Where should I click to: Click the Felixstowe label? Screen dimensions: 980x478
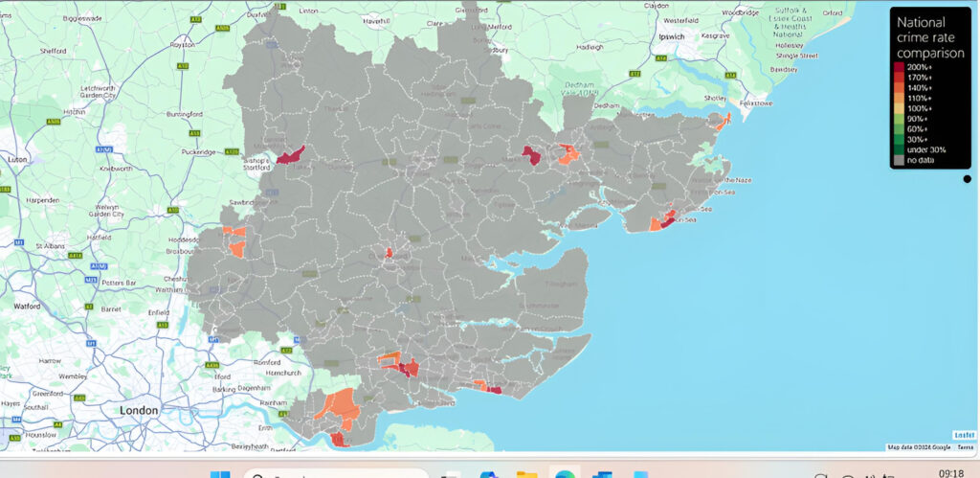click(x=756, y=103)
